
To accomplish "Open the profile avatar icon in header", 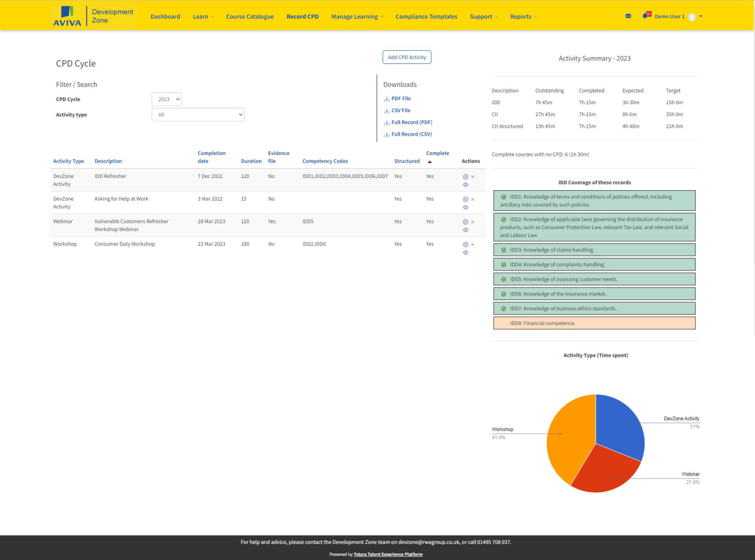I will 693,16.
